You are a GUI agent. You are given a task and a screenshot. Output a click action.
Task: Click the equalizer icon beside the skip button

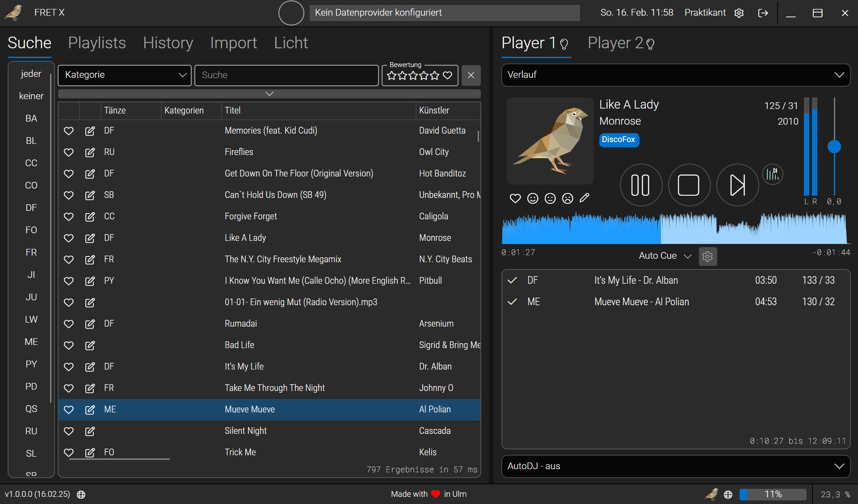(x=772, y=174)
